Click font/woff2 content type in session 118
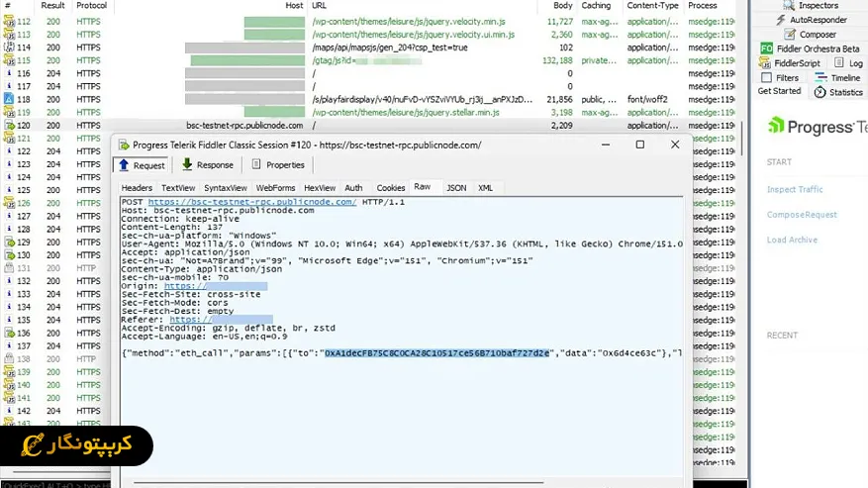 click(647, 99)
